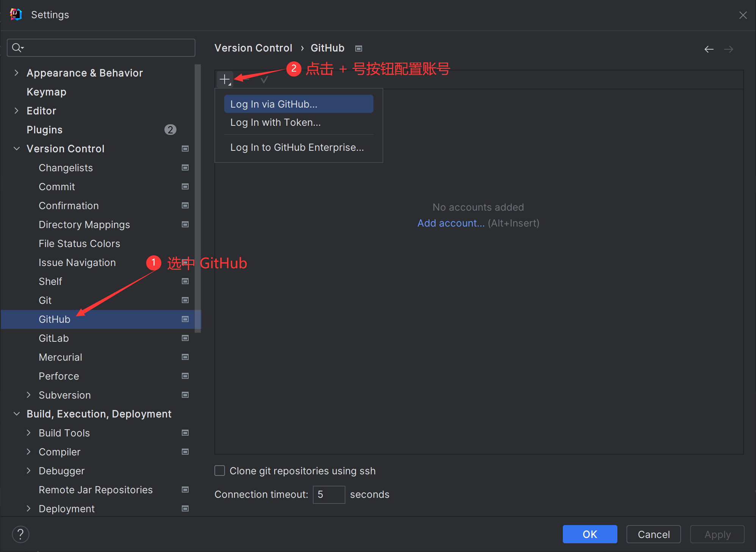This screenshot has height=552, width=756.
Task: Choose Log In via GitHub... menu item
Action: (x=298, y=104)
